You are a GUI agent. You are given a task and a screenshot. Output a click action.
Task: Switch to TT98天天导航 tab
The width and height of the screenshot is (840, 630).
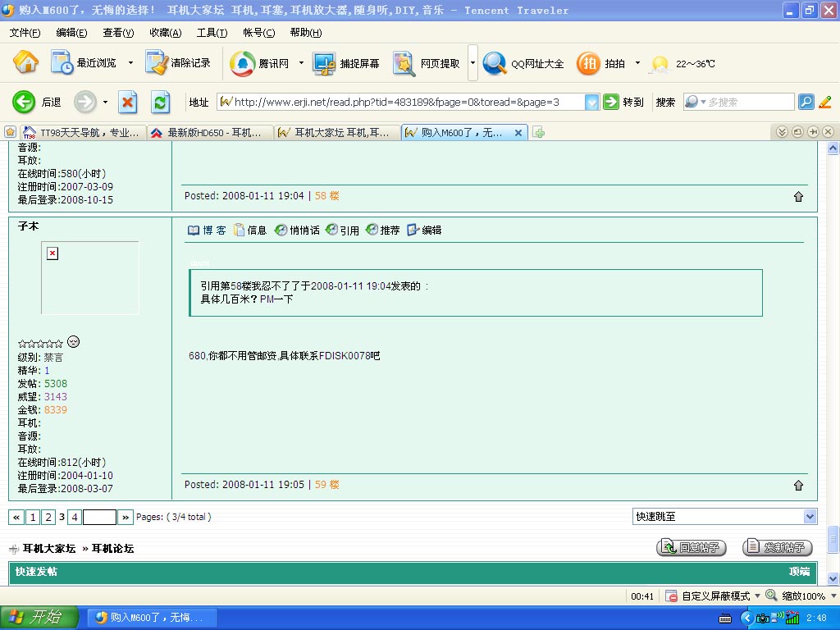point(83,132)
